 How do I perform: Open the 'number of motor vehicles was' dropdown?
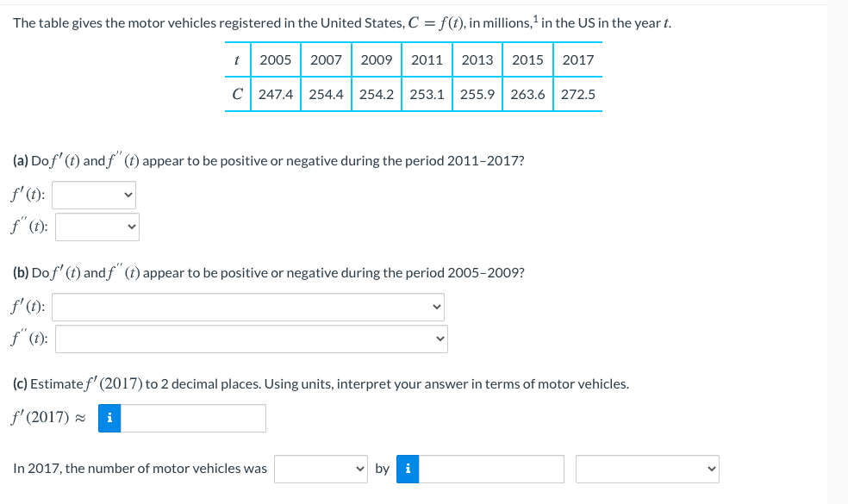(321, 469)
